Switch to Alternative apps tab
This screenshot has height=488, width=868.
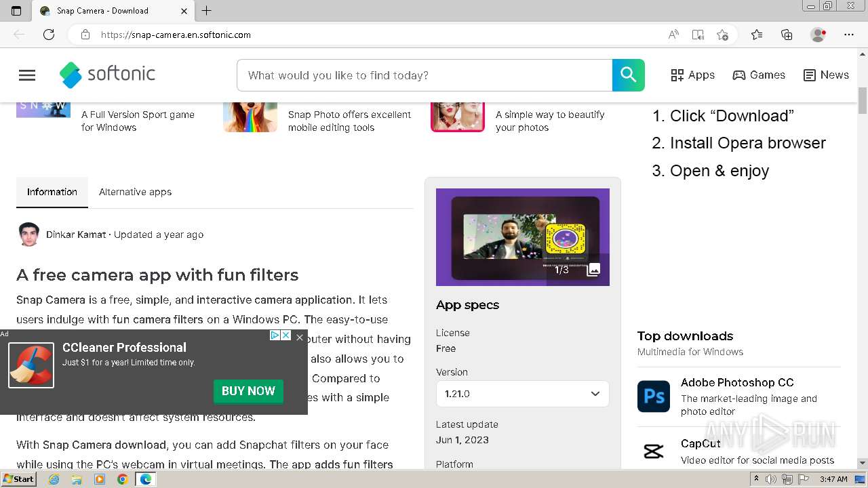pos(135,192)
